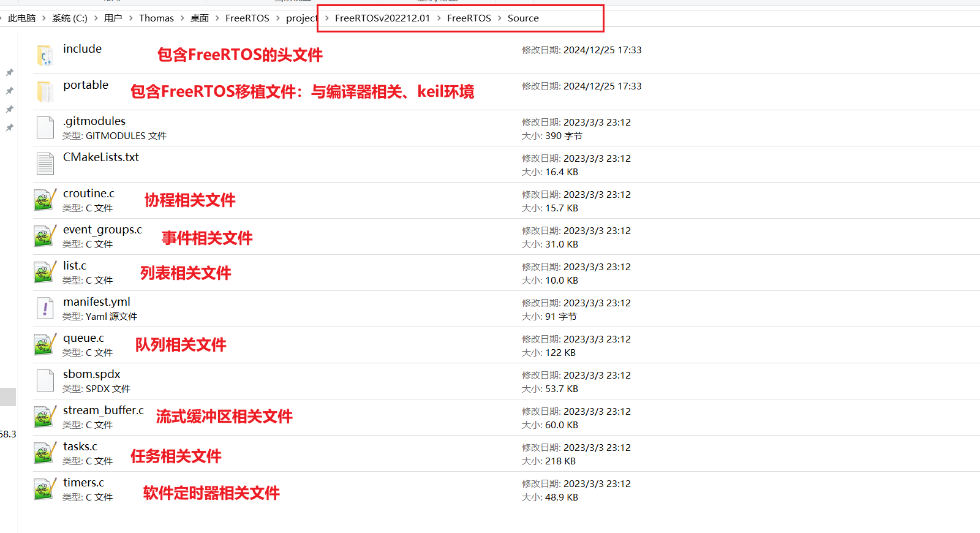Open the portable folder icon
The height and width of the screenshot is (533, 980).
[45, 92]
